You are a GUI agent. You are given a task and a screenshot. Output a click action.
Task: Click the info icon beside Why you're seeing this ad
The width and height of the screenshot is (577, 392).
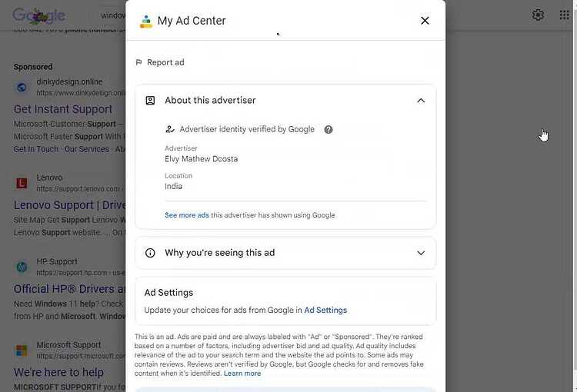pos(150,253)
